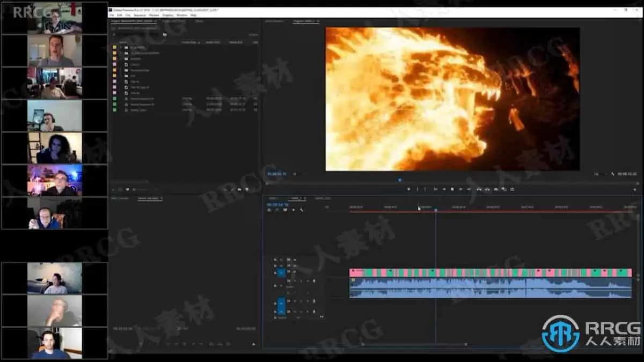
Task: Click the timeline horizontal zoom scrollbar
Action: pos(414,344)
